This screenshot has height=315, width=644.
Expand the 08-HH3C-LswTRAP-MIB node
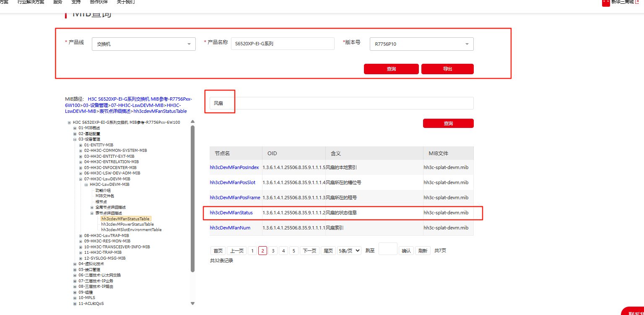pyautogui.click(x=80, y=236)
